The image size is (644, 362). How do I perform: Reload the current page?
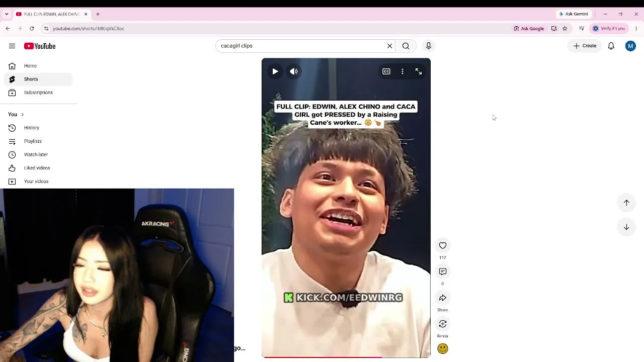pyautogui.click(x=32, y=29)
